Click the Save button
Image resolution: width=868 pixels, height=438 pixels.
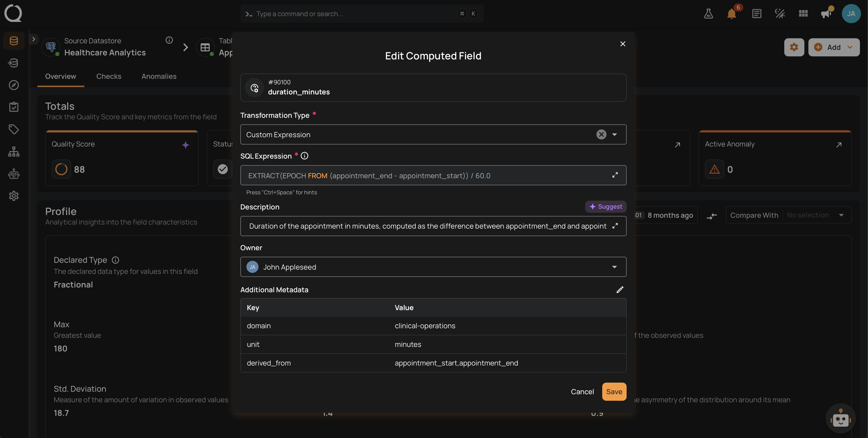[x=614, y=391]
